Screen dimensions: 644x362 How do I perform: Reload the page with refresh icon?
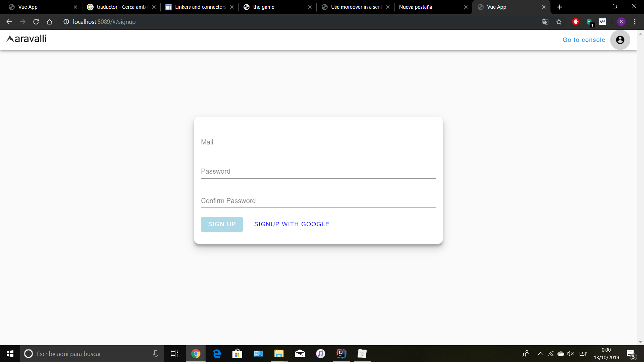36,22
